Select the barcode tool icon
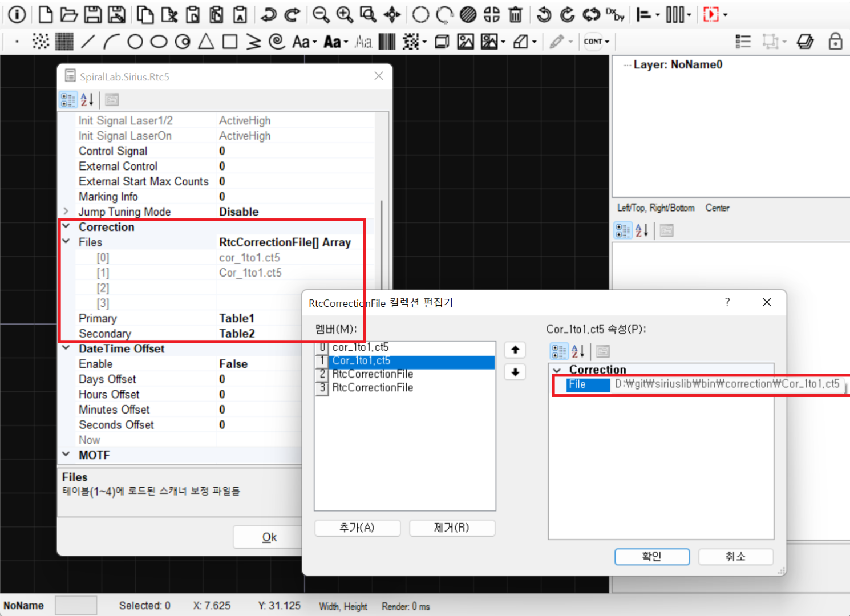 pos(387,42)
